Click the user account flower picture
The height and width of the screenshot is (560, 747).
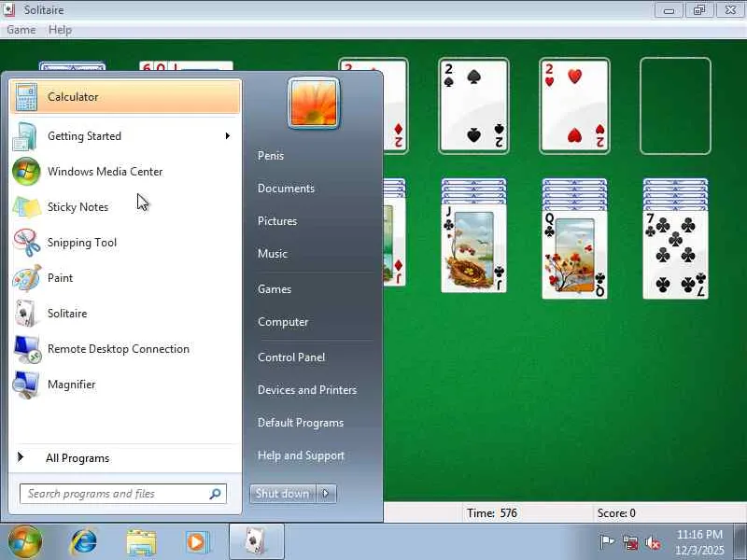click(314, 103)
